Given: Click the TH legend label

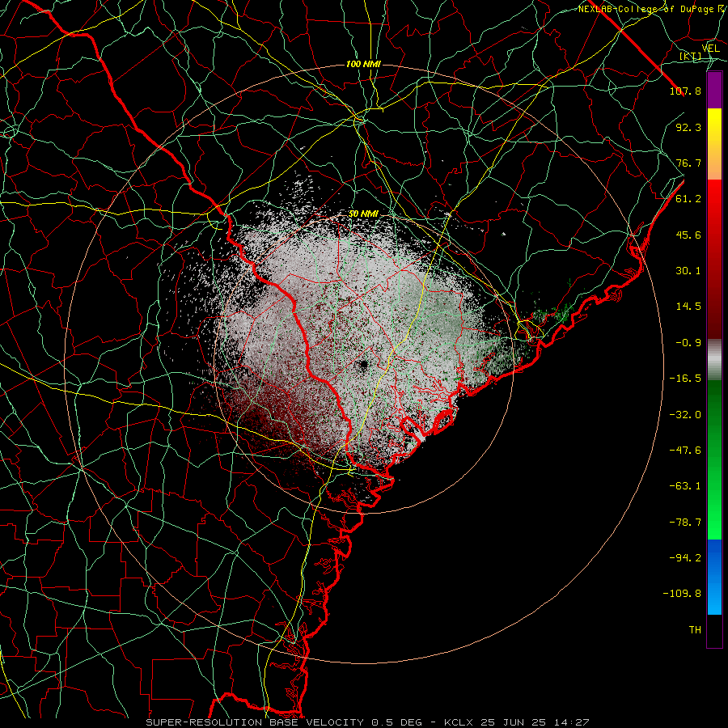Looking at the screenshot, I should pos(695,630).
